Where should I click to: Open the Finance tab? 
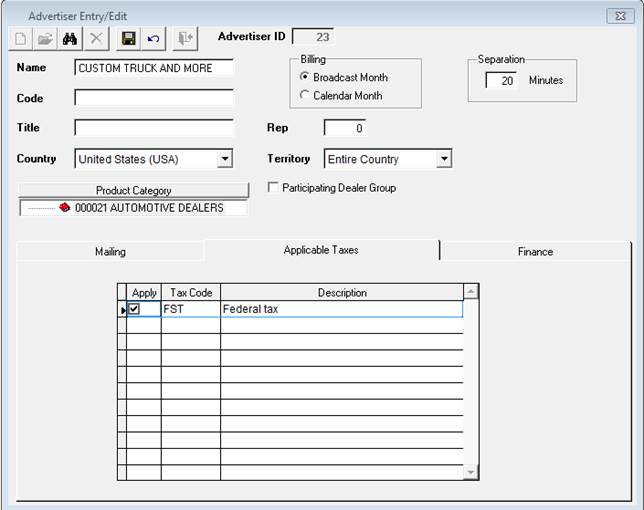[x=535, y=251]
